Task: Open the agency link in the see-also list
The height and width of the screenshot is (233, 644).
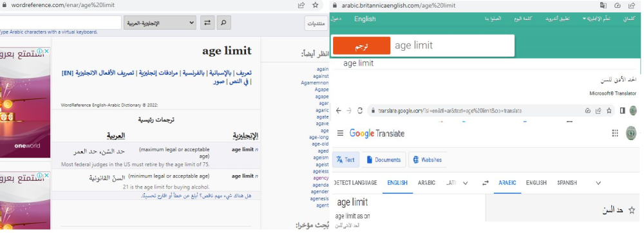Action: (321, 178)
